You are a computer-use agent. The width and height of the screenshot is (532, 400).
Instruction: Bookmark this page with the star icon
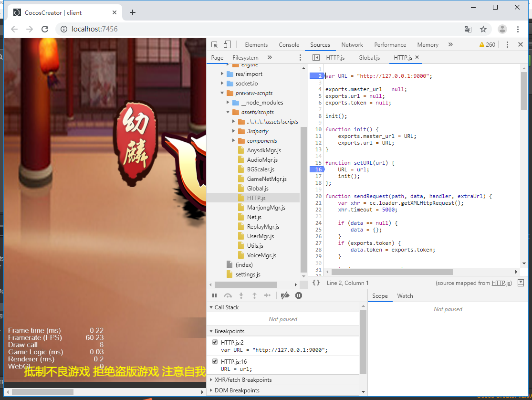click(483, 29)
